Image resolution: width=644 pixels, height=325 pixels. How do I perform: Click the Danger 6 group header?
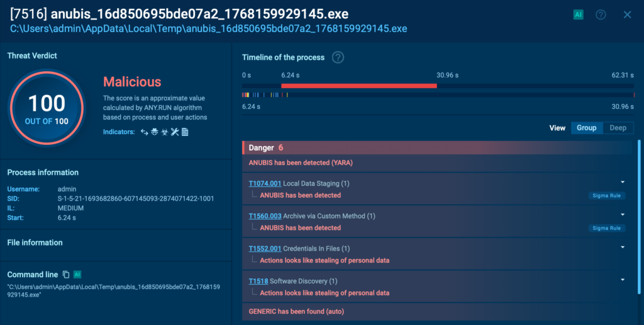click(437, 147)
